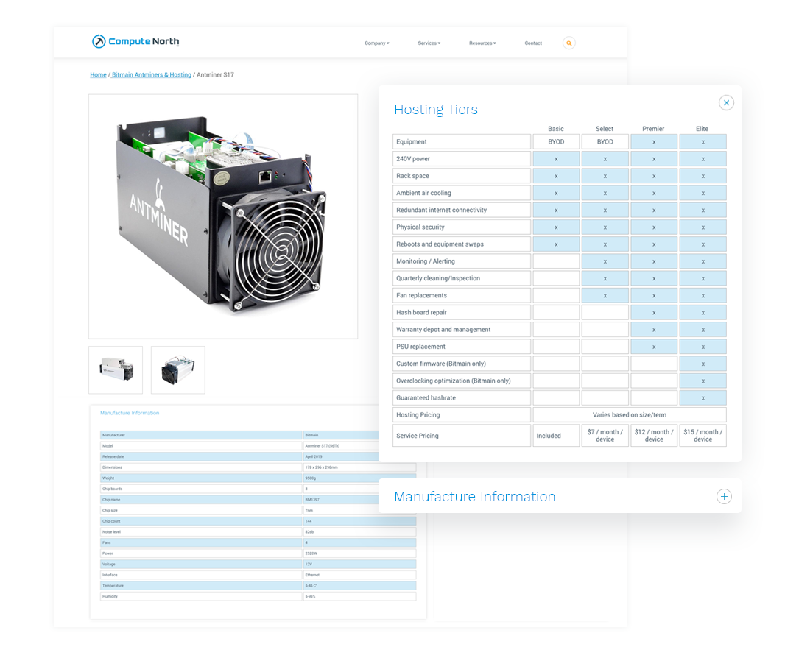Open the orange search icon in header
Image resolution: width=785 pixels, height=672 pixels.
point(568,43)
